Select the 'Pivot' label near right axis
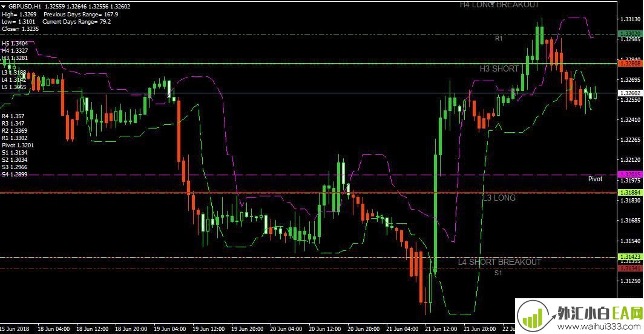The height and width of the screenshot is (334, 644). pos(595,179)
